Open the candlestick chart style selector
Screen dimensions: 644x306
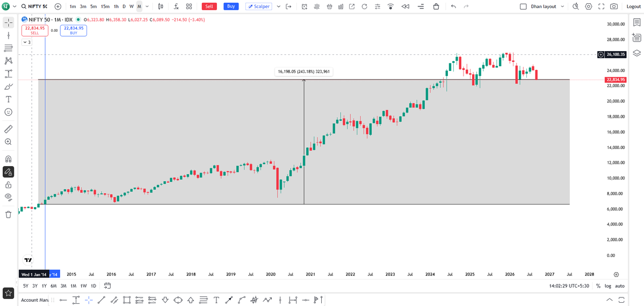coord(161,6)
